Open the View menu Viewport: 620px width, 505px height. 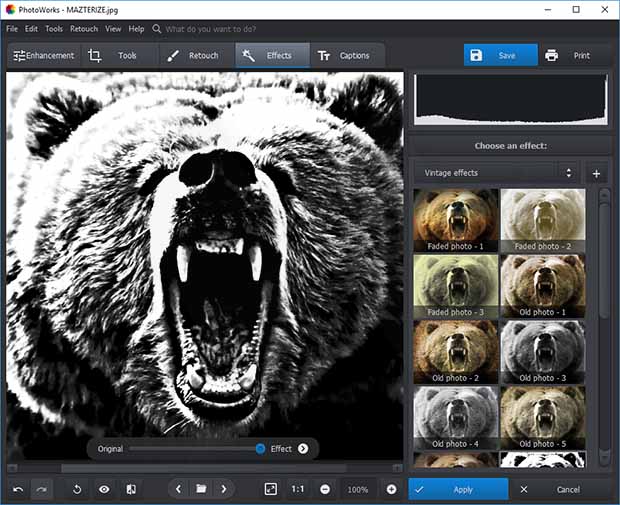coord(113,29)
